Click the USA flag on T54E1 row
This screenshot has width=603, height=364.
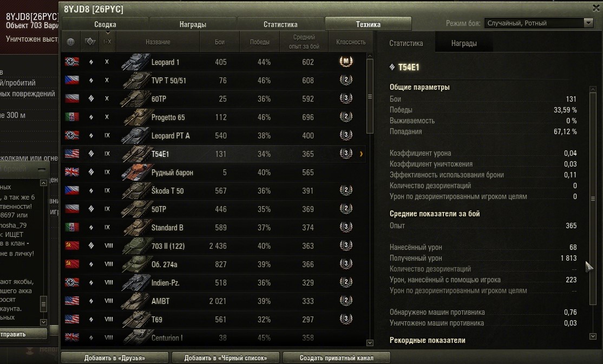[x=72, y=154]
